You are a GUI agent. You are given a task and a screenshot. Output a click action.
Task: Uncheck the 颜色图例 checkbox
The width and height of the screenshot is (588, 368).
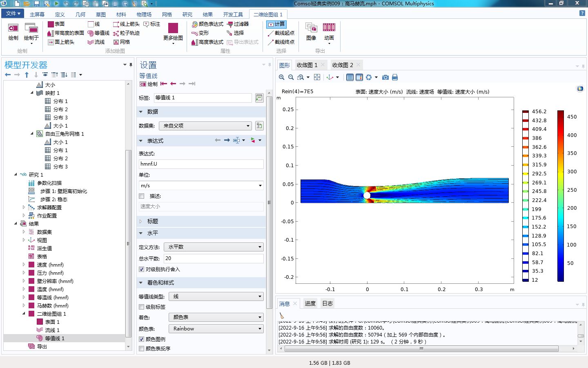tap(141, 339)
